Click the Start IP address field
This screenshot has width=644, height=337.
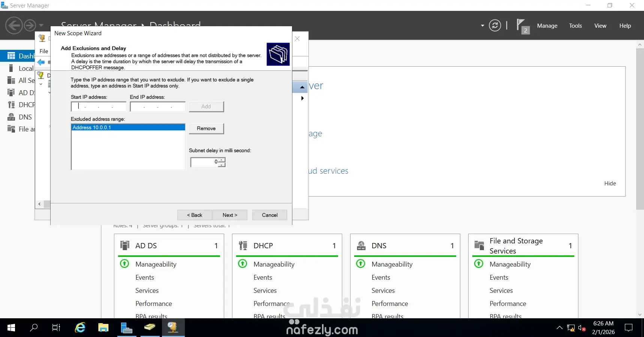coord(99,107)
